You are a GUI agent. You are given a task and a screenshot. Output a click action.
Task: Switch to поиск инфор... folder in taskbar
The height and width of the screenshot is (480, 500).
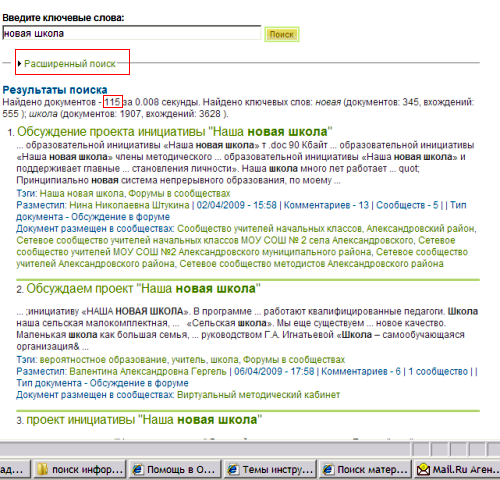pos(79,470)
